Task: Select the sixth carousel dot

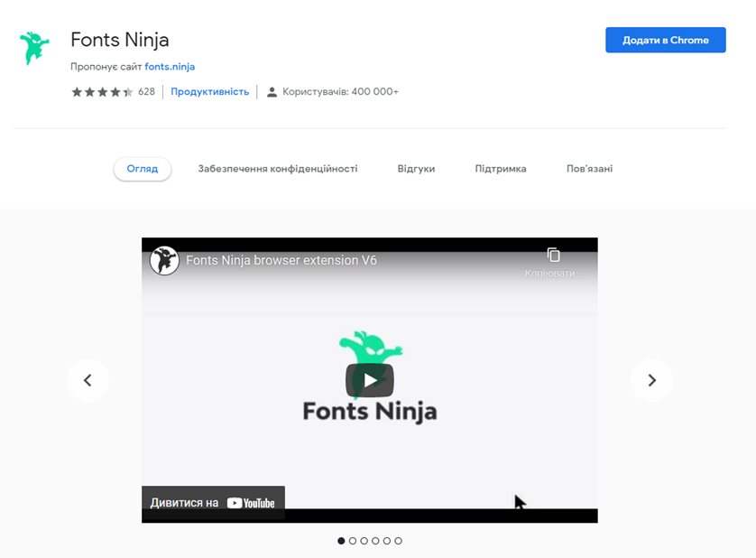Action: tap(398, 541)
